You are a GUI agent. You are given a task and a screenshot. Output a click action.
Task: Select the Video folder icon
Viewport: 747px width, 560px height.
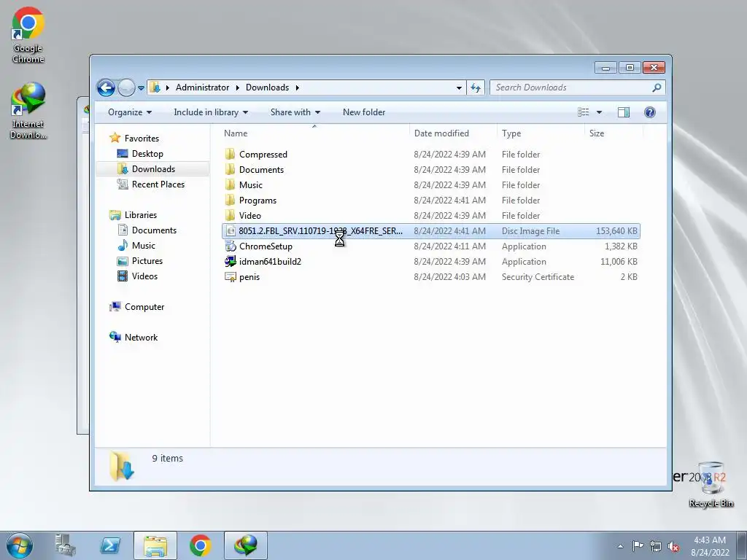[x=230, y=216]
